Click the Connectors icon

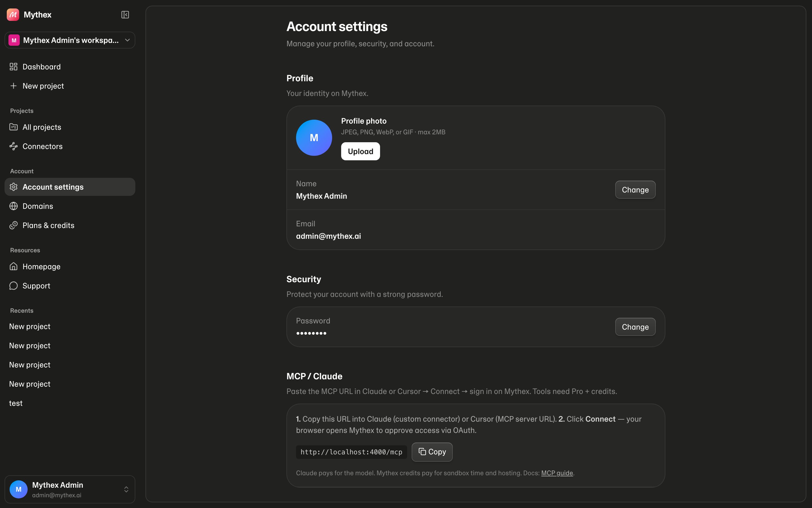click(x=14, y=146)
